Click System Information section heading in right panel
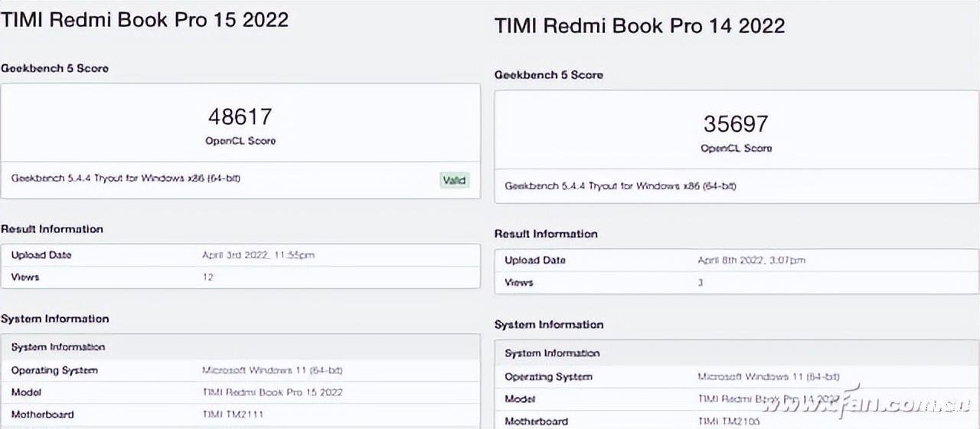980x429 pixels. click(549, 325)
